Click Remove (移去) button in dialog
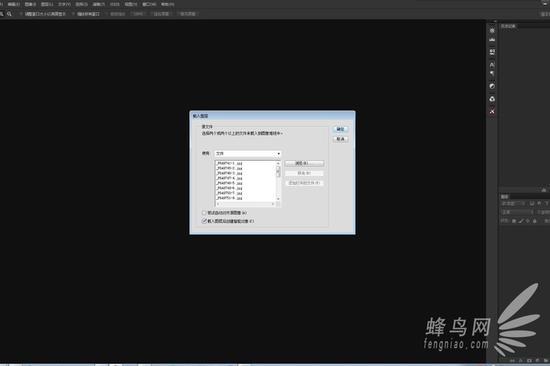Viewport: 550px width, 366px height. coord(304,173)
